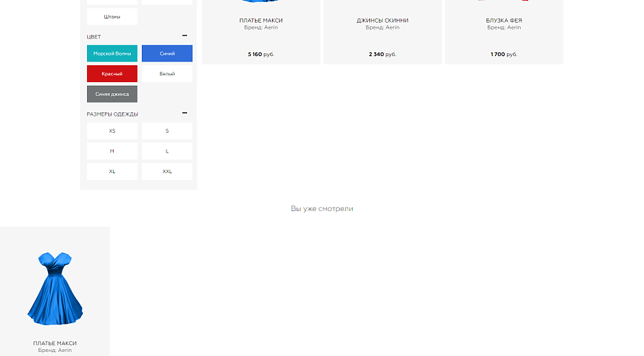This screenshot has width=644, height=356.
Task: Choose the Синий color swatch
Action: [167, 53]
